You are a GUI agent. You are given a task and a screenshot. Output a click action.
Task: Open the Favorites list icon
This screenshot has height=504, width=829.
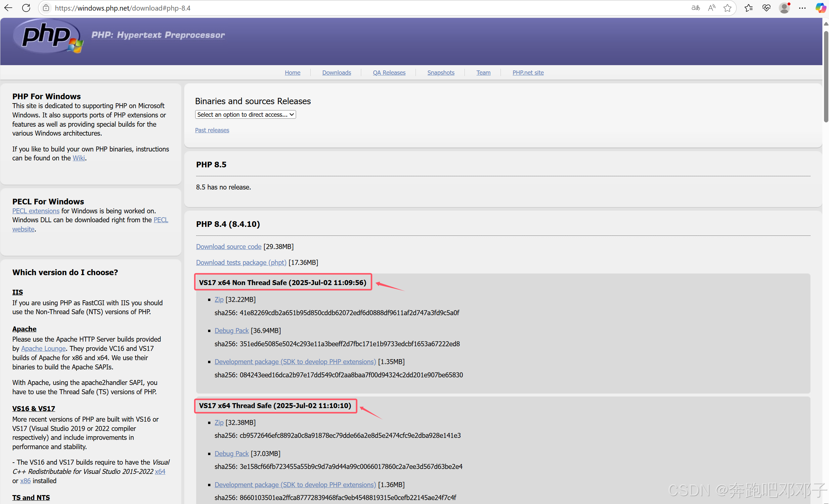point(748,8)
